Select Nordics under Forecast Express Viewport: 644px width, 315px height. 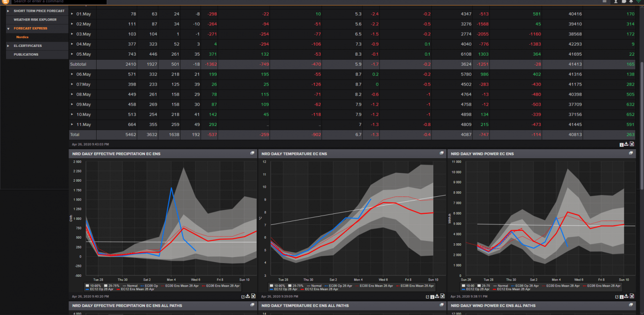click(x=22, y=37)
